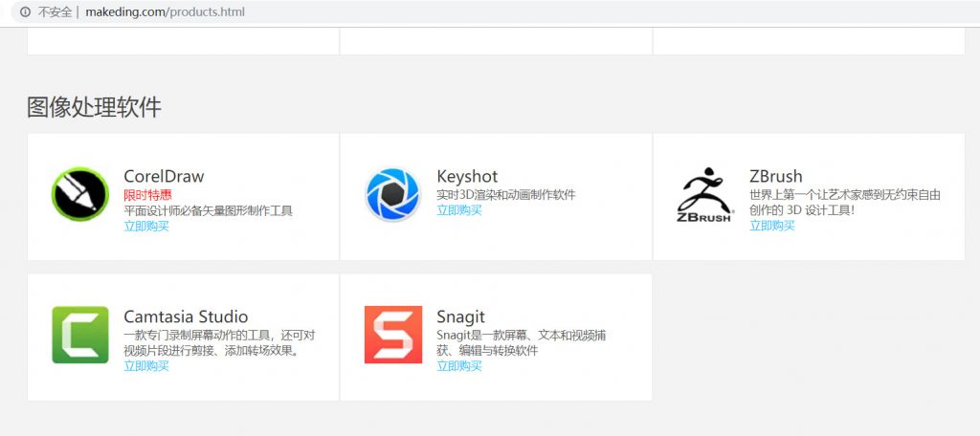The image size is (980, 436).
Task: Click 立即购买 under CorelDraw
Action: pos(146,227)
